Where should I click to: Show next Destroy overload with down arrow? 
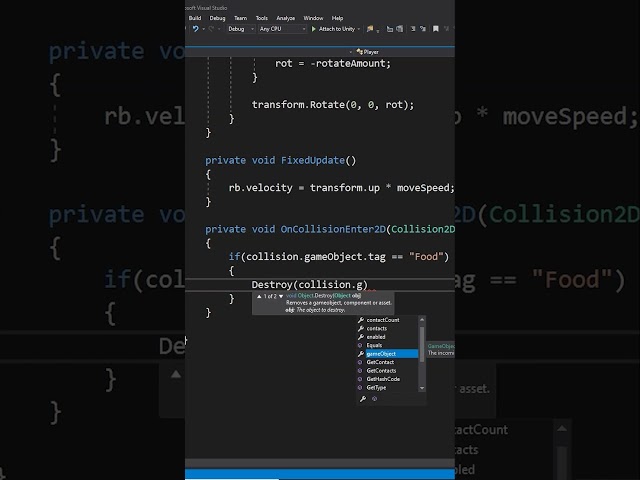(x=281, y=296)
